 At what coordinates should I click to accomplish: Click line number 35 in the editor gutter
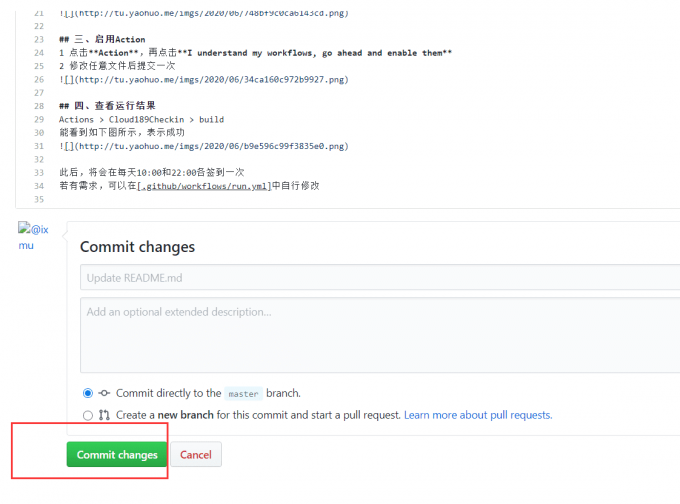pos(39,199)
